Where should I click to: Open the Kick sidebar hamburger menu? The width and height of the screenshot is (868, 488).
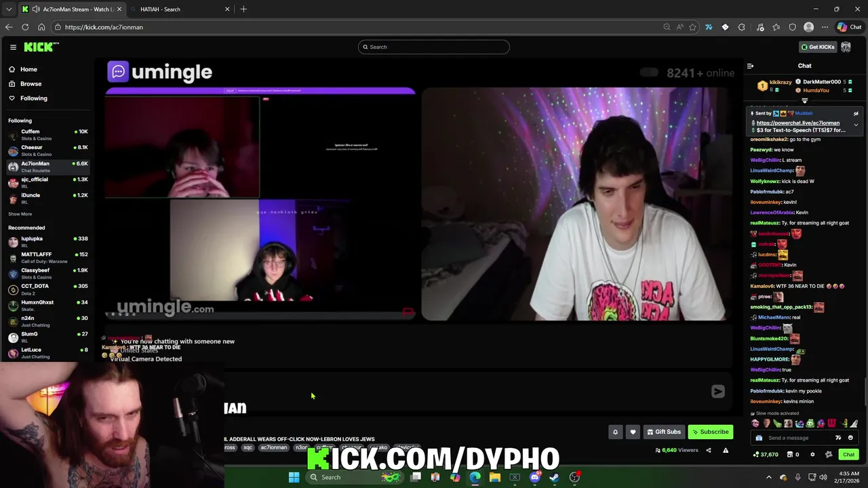click(13, 47)
